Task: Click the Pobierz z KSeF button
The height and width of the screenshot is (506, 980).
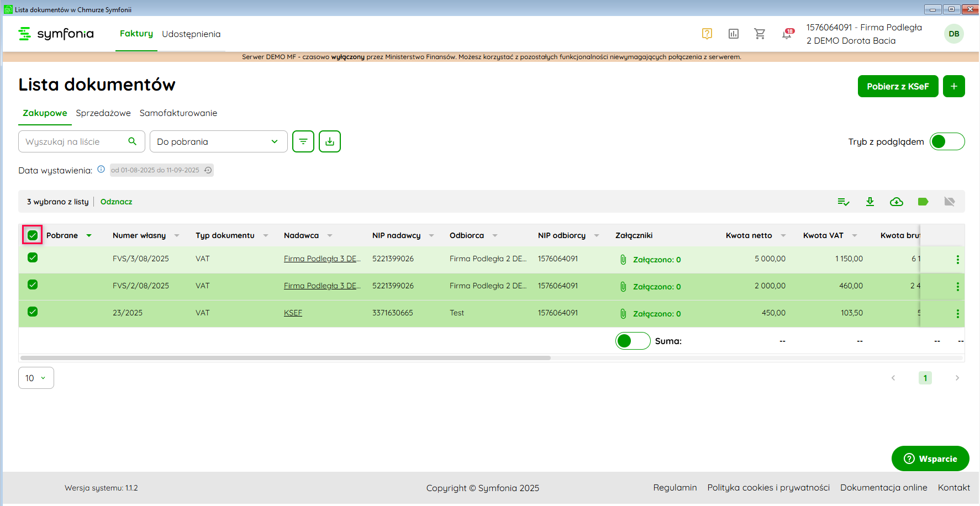Action: point(897,87)
